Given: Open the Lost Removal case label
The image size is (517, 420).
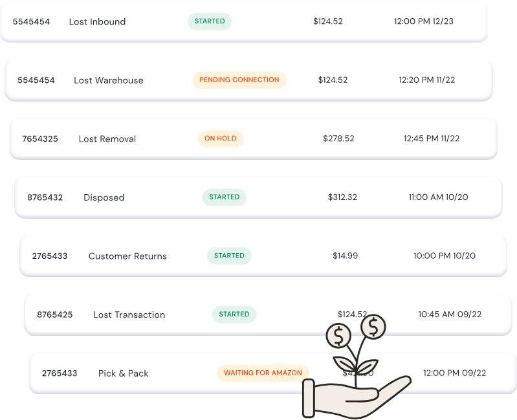Looking at the screenshot, I should (107, 138).
